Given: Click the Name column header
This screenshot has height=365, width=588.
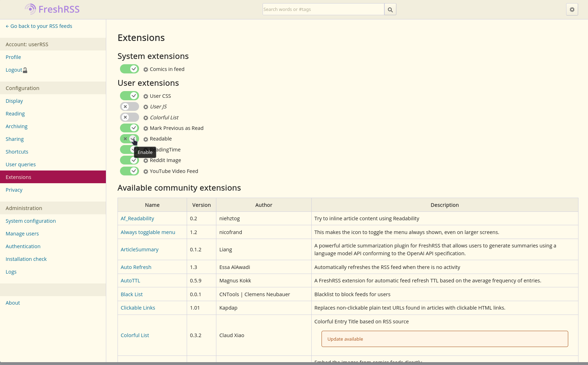Looking at the screenshot, I should pos(152,205).
